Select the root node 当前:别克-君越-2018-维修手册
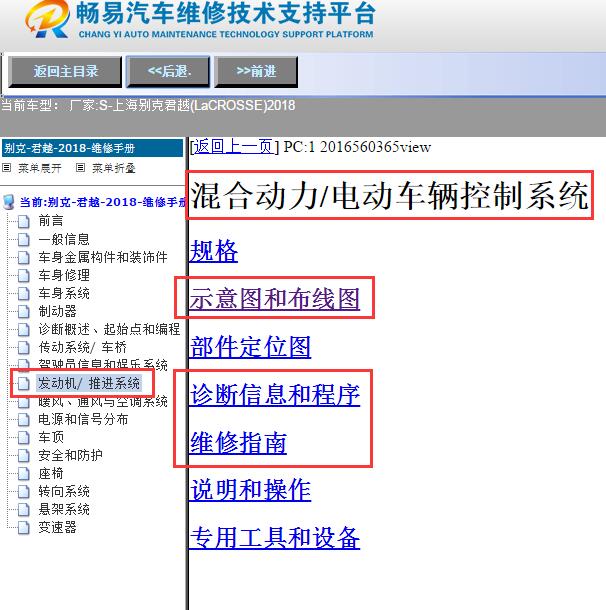 (102, 202)
